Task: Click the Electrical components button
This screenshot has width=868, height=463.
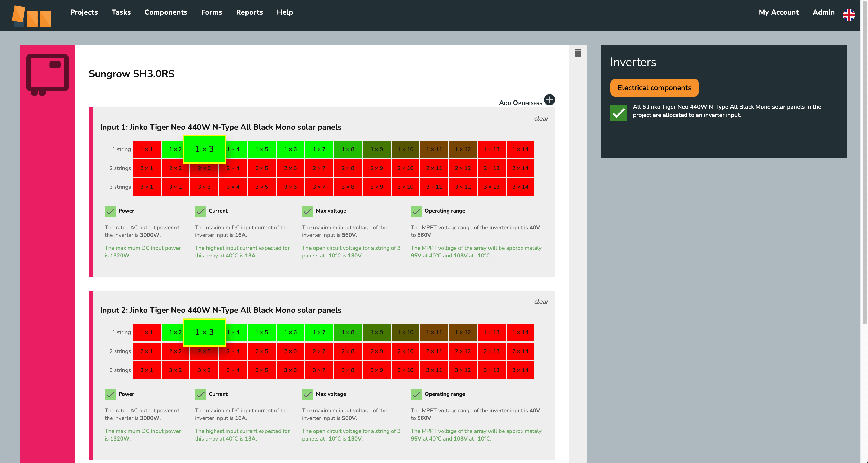Action: point(654,87)
